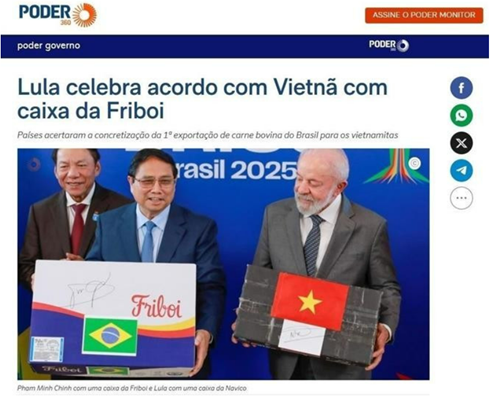Click the dark blue navigation bar
500x400 pixels.
coord(245,46)
